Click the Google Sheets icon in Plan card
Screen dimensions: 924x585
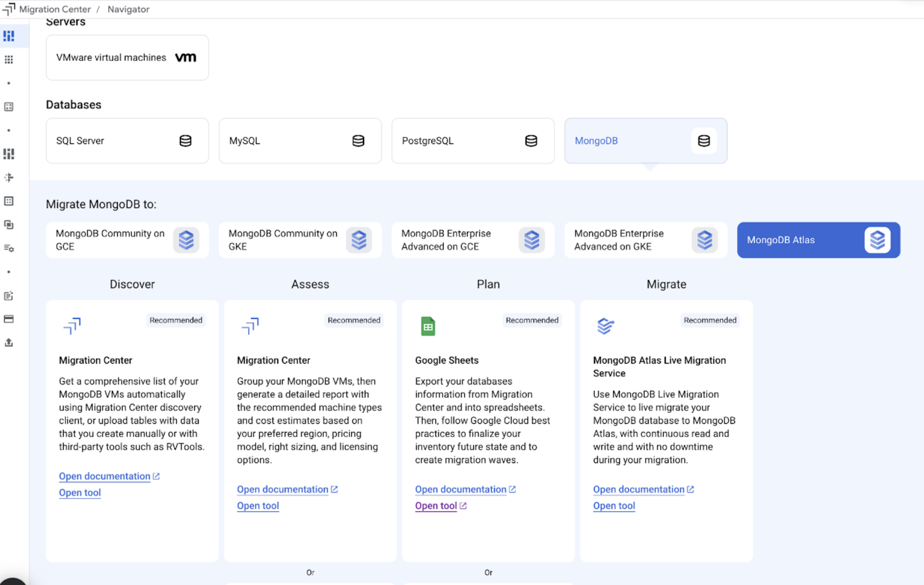428,326
